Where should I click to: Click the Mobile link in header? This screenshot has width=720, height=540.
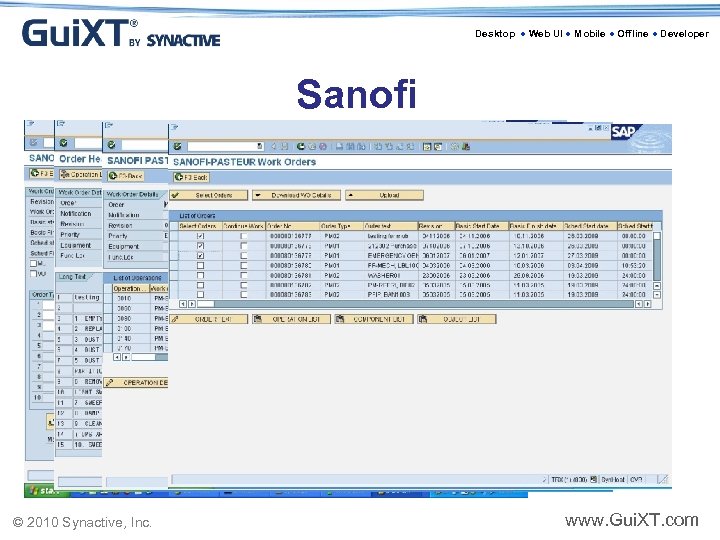pyautogui.click(x=590, y=34)
